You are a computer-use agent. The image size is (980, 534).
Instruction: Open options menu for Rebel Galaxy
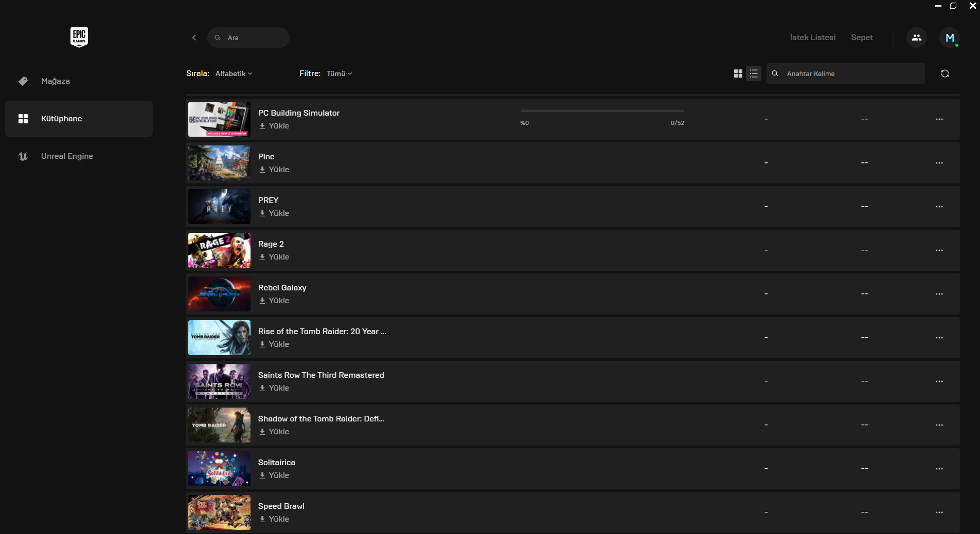point(939,294)
